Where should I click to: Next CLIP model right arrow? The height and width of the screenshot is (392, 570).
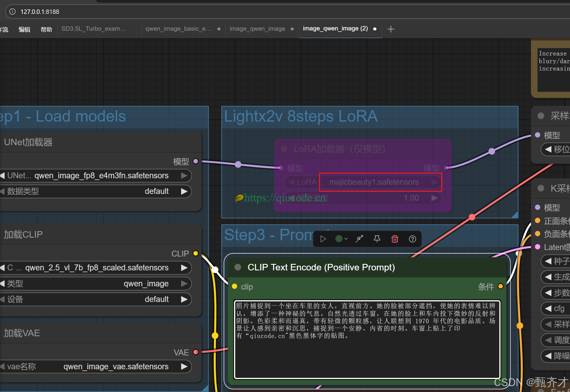[x=184, y=268]
